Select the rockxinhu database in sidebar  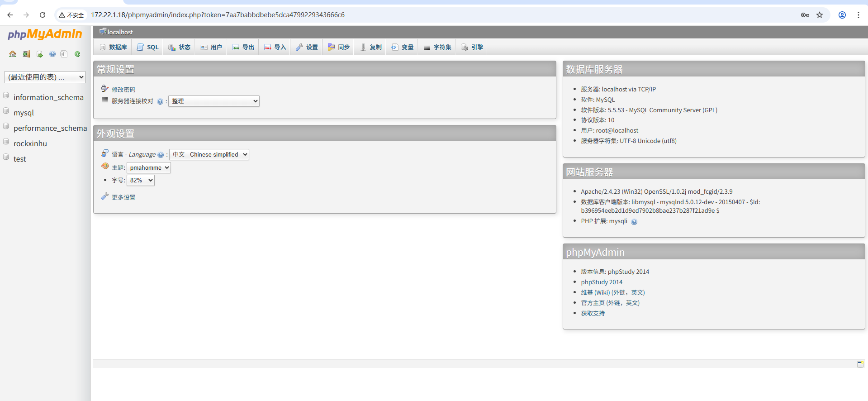[30, 143]
